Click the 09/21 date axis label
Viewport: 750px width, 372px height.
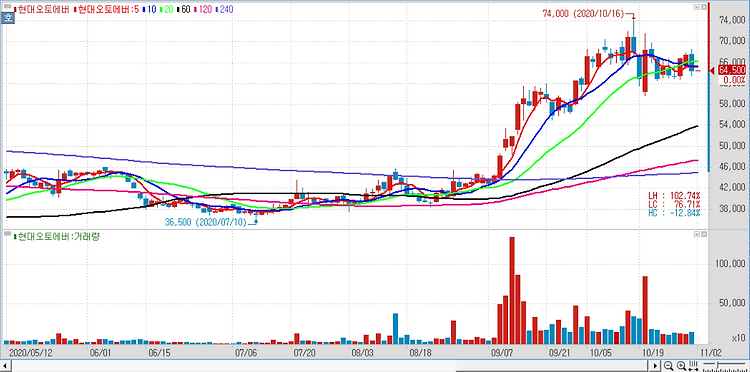pos(559,353)
